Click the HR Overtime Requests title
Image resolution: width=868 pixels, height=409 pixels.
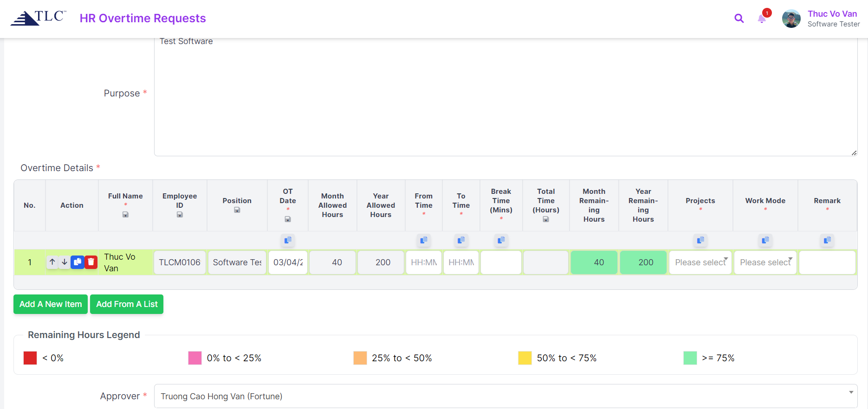143,18
